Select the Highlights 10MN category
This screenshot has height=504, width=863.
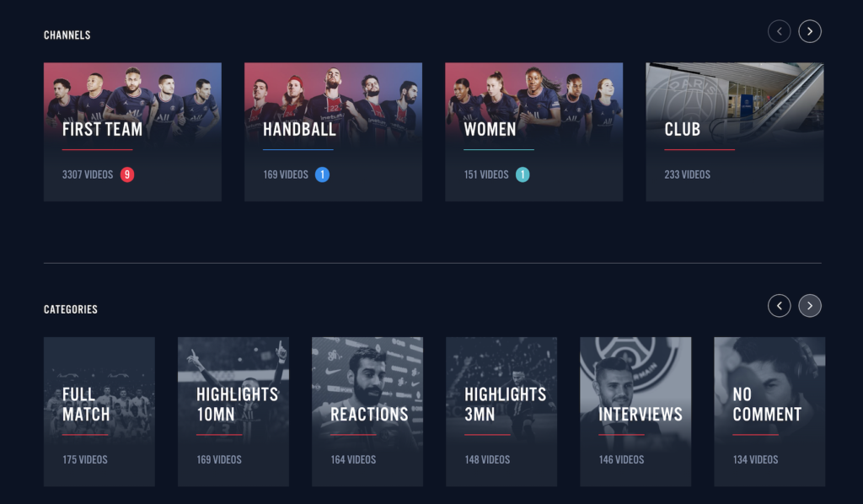point(233,411)
